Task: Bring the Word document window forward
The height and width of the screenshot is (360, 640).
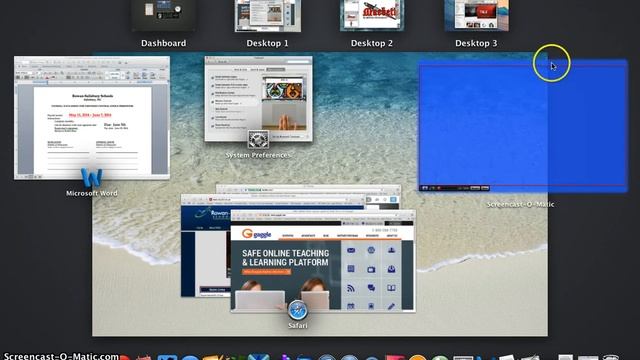Action: pyautogui.click(x=92, y=118)
